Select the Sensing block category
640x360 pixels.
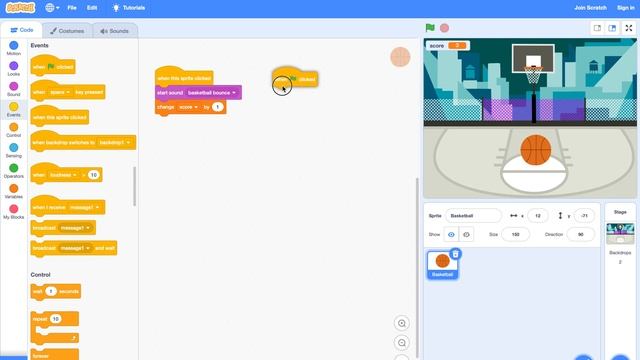[x=13, y=150]
